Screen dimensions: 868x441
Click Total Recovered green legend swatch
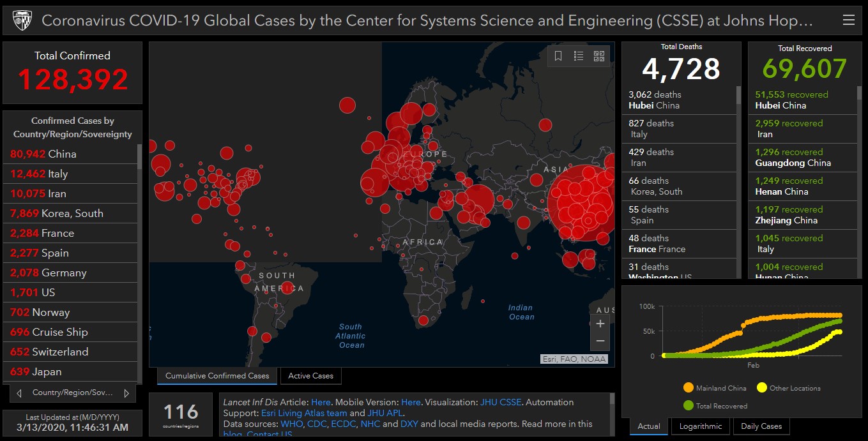[688, 405]
